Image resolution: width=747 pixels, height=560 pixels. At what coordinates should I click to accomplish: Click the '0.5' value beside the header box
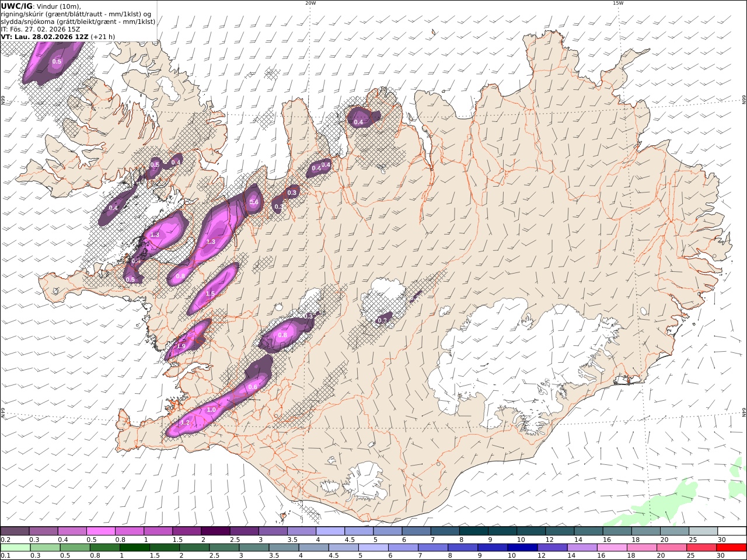pyautogui.click(x=57, y=62)
